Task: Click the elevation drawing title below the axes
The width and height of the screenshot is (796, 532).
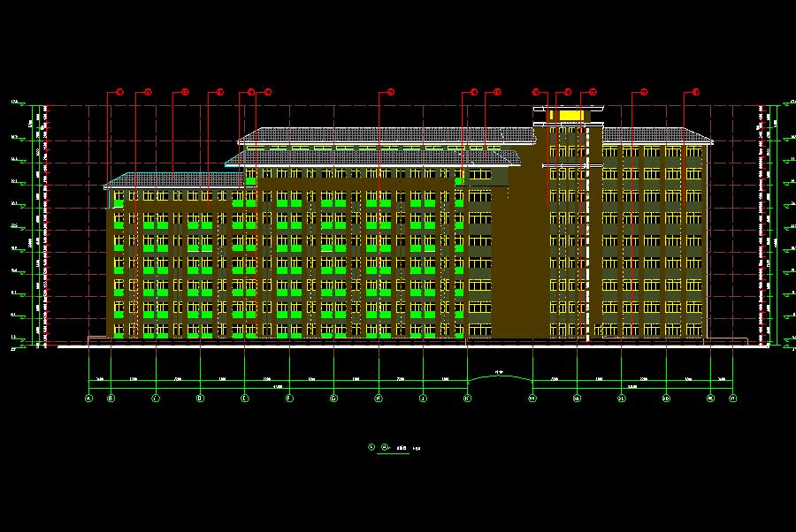Action: [x=395, y=448]
